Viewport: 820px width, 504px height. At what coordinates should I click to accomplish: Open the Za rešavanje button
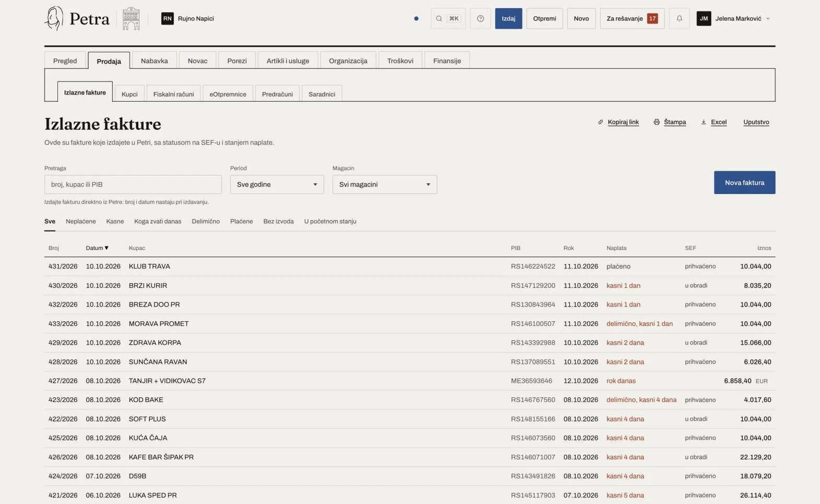tap(632, 18)
